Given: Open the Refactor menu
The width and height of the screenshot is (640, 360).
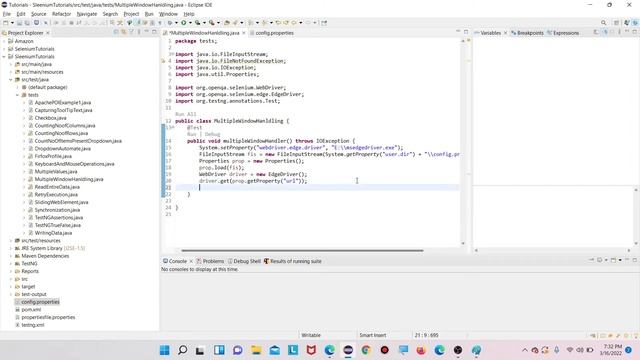Looking at the screenshot, I should [61, 14].
